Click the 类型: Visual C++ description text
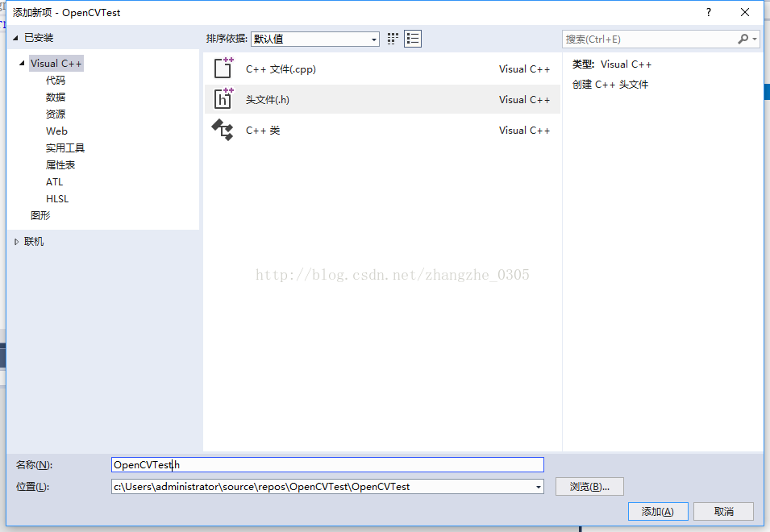 pos(612,64)
